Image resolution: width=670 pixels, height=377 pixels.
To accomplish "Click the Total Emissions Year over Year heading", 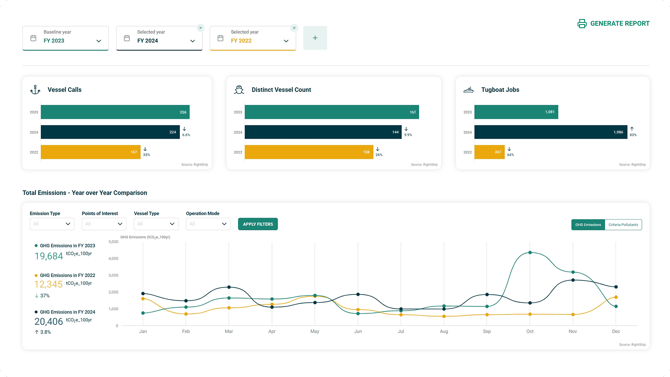I will click(x=85, y=193).
